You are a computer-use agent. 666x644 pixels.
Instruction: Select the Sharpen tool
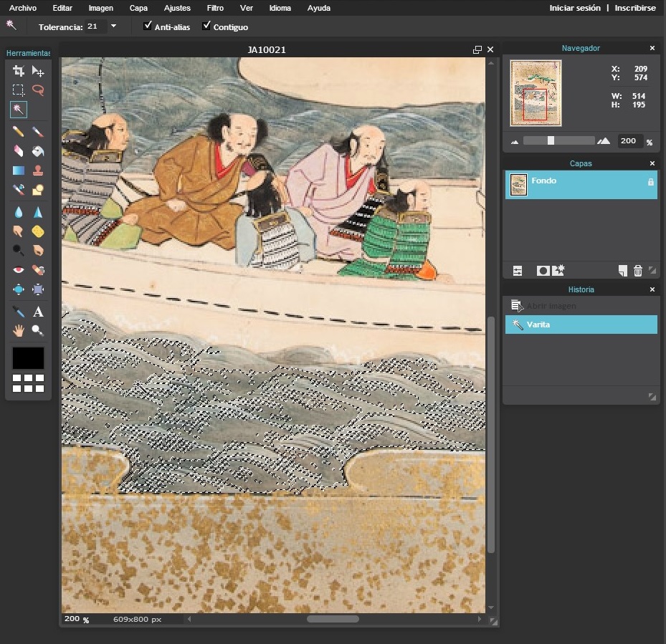(38, 212)
